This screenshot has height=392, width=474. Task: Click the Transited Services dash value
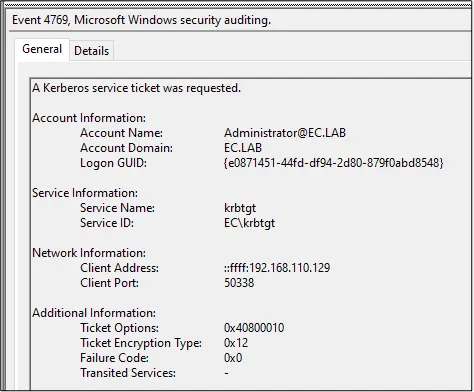[x=226, y=373]
